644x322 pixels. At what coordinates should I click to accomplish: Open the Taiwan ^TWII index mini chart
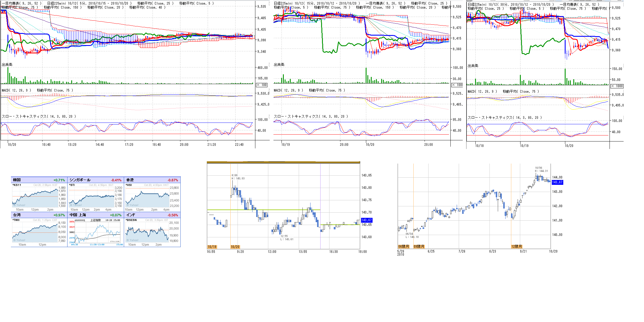[35, 232]
